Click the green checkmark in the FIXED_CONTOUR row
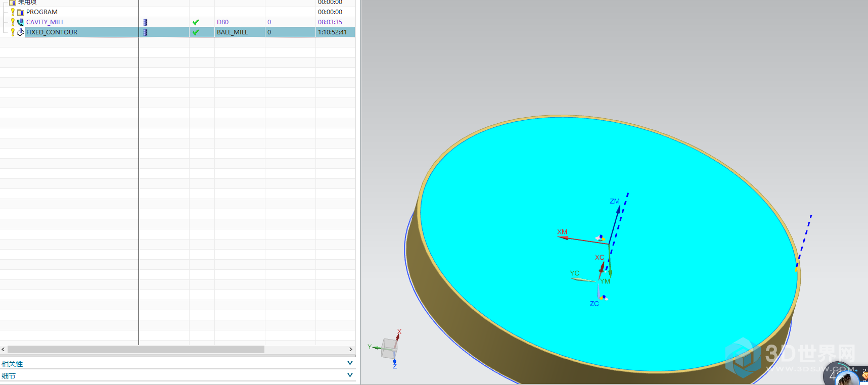 pyautogui.click(x=196, y=32)
